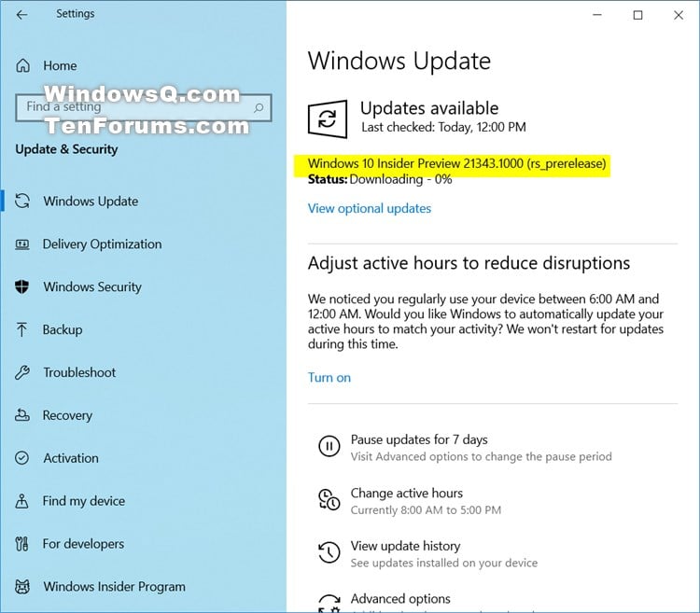Open For developers settings
This screenshot has height=613, width=700.
[83, 544]
